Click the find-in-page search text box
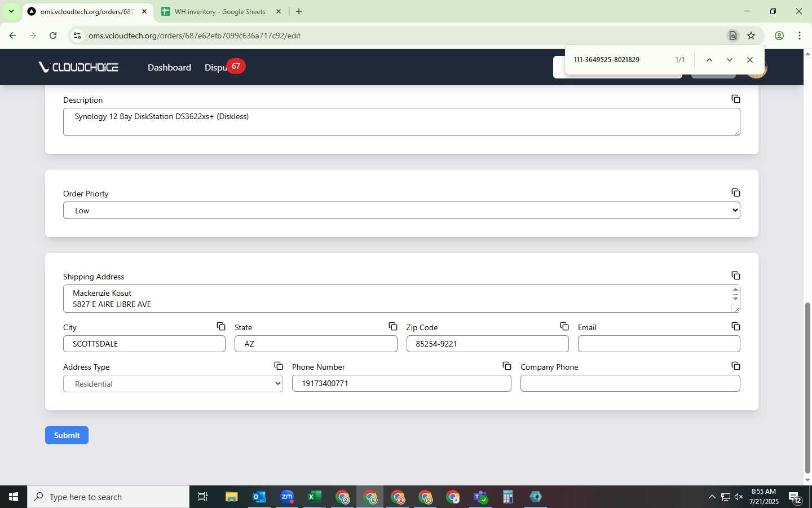This screenshot has height=508, width=812. pos(620,60)
